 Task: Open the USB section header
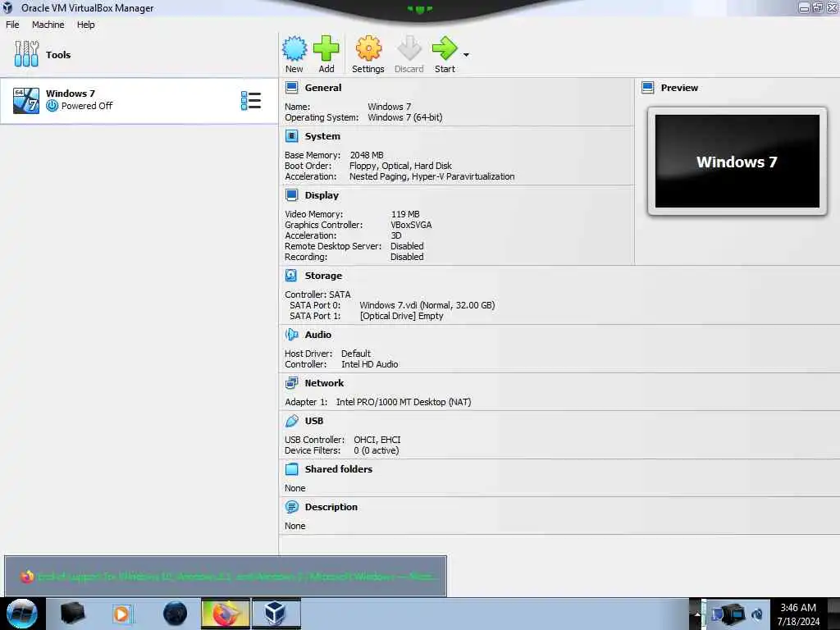[314, 421]
